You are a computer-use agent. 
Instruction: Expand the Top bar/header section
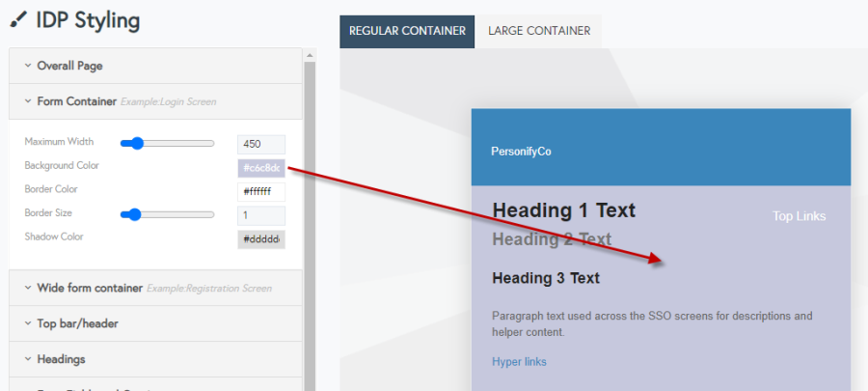pos(155,323)
